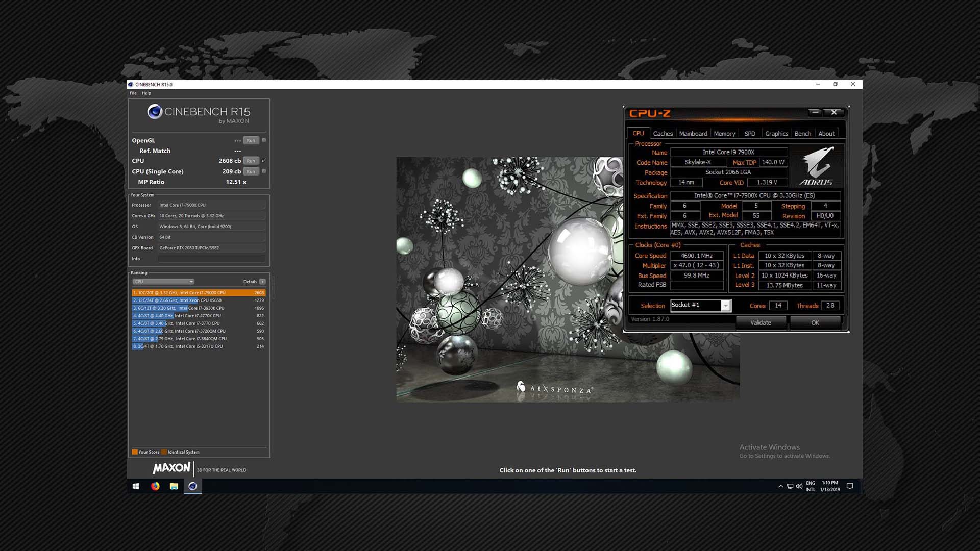The image size is (980, 551).
Task: Switch to the Mainboard tab in CPU-Z
Action: (693, 134)
